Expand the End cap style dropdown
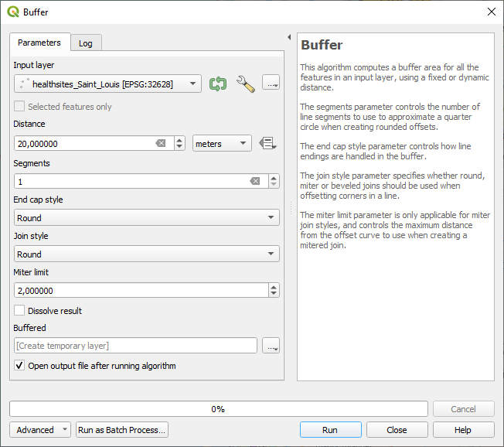The height and width of the screenshot is (447, 504). click(146, 218)
